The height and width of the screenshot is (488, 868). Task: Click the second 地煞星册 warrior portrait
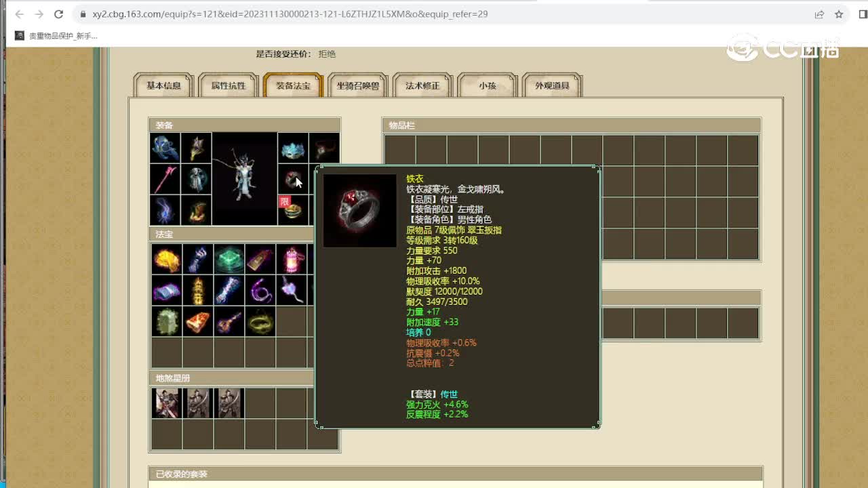click(x=197, y=403)
